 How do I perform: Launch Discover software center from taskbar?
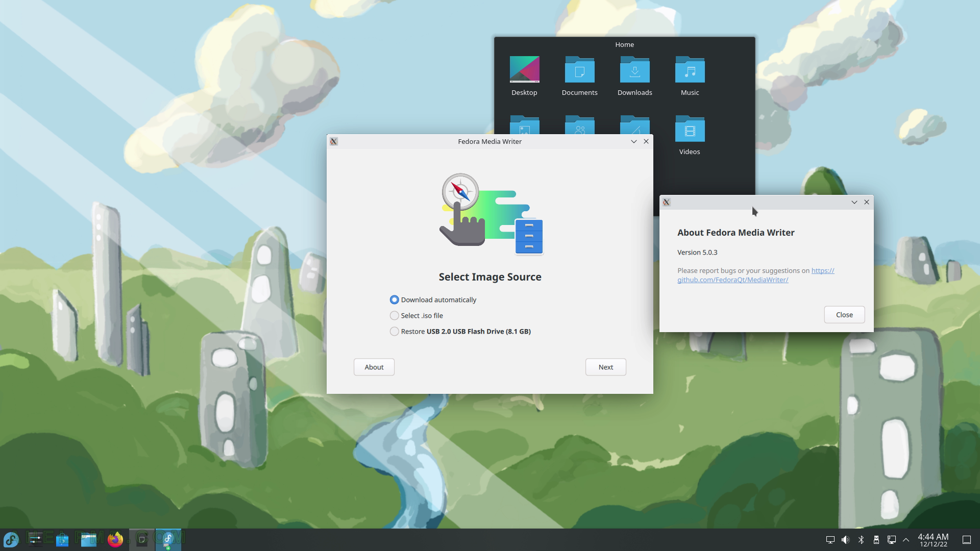(x=62, y=539)
